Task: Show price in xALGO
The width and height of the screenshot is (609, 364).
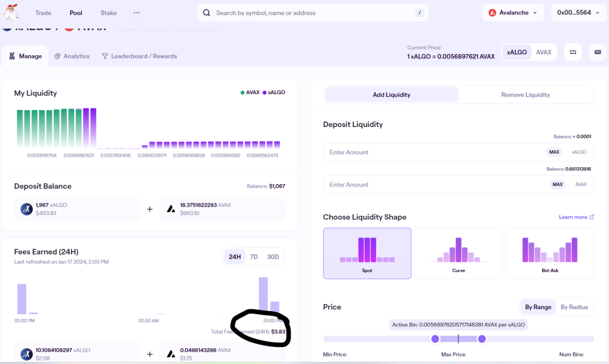Action: pos(517,52)
